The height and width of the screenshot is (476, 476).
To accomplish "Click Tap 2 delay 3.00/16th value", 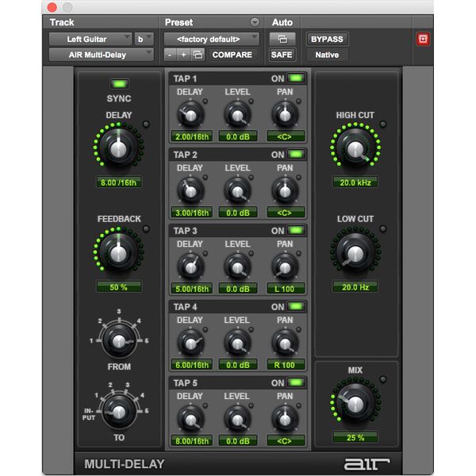I will pyautogui.click(x=192, y=213).
